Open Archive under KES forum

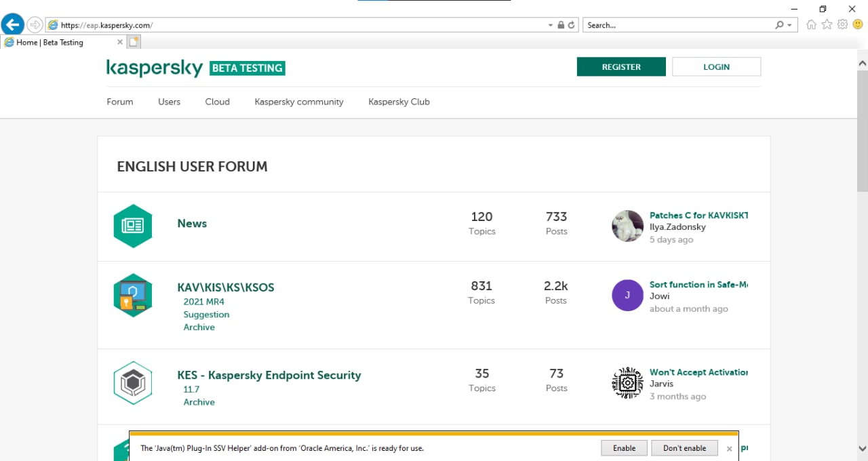[x=199, y=402]
